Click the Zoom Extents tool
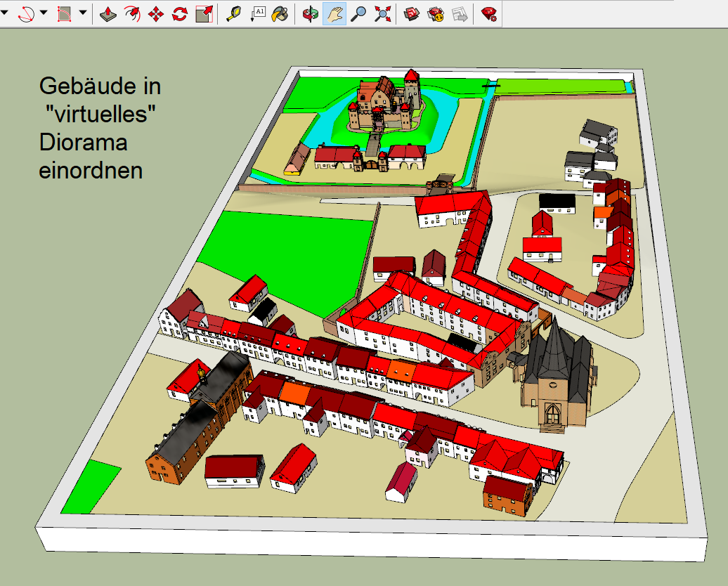Viewport: 728px width, 586px height. 382,13
